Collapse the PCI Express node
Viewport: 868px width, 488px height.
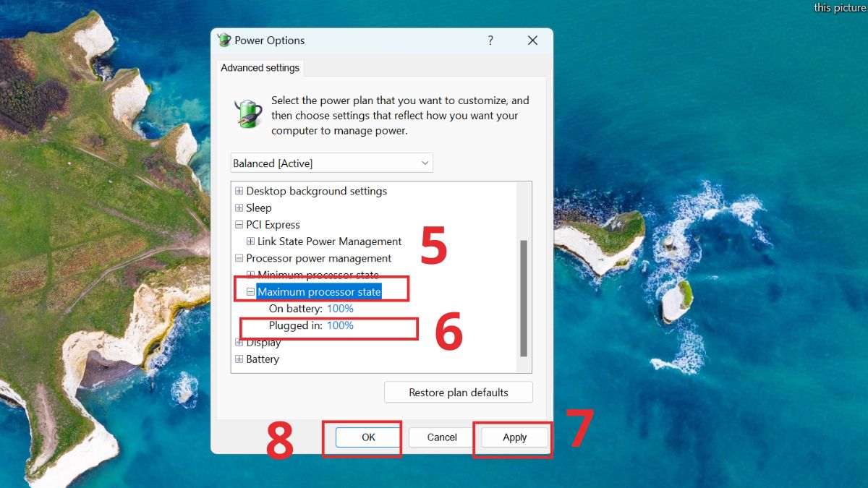coord(239,225)
